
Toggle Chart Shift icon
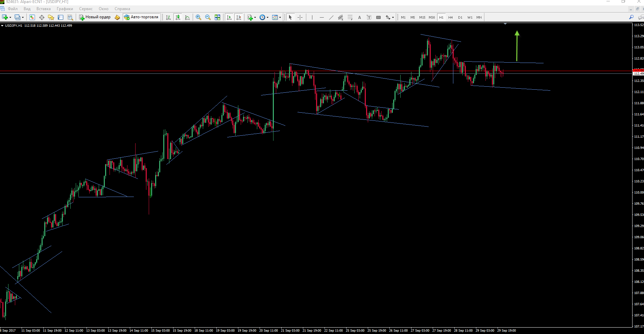[x=239, y=17]
